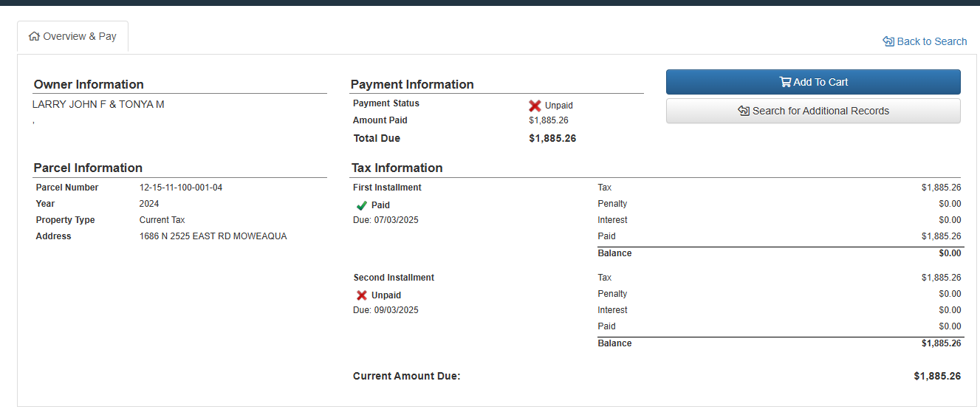Select the parcel number 12-15-11-100-001-04
Screen dimensions: 980x415
click(181, 188)
